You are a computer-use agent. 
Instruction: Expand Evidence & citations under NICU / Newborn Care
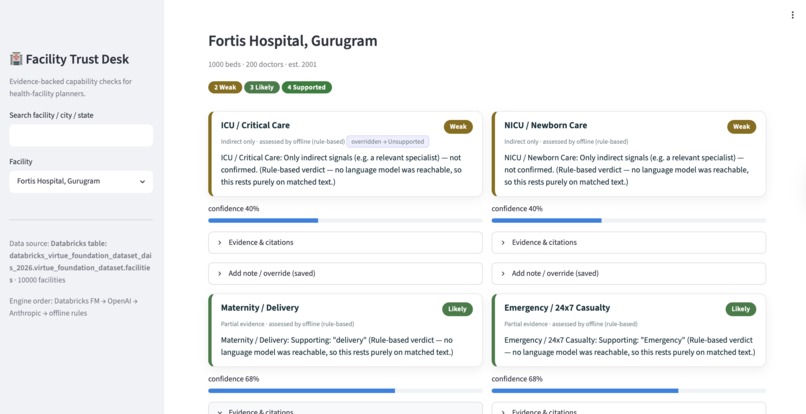coord(629,242)
